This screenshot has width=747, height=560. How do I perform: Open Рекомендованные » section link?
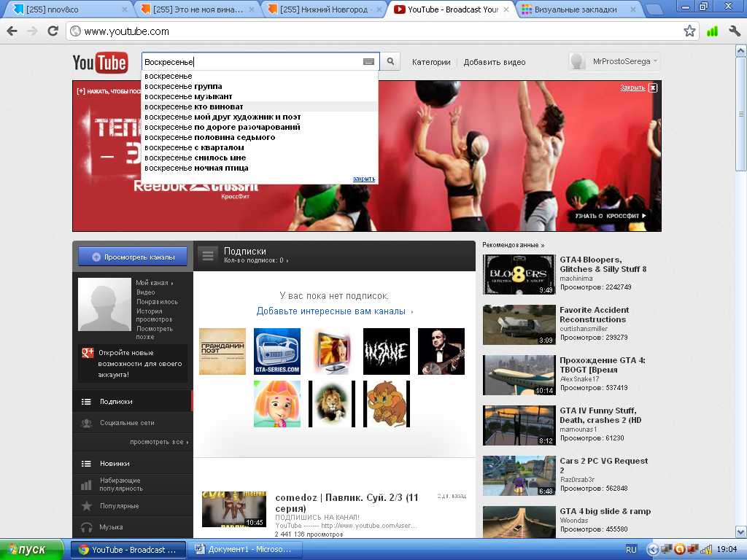click(513, 245)
